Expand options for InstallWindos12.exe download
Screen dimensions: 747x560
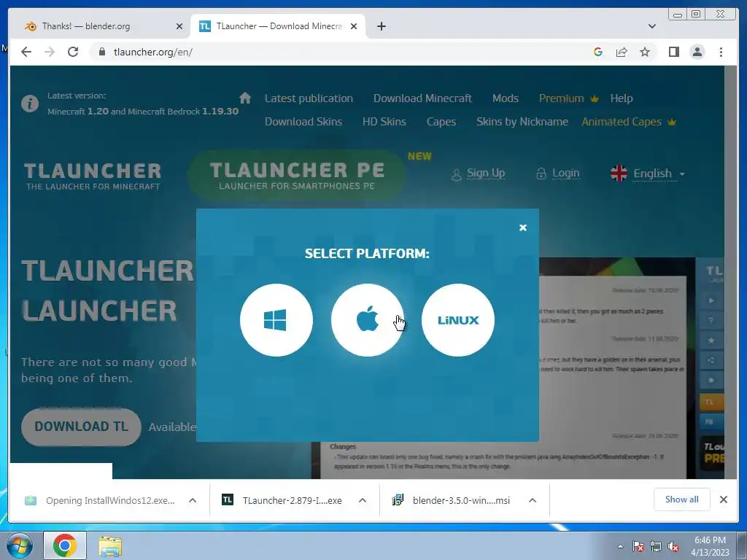(x=193, y=500)
